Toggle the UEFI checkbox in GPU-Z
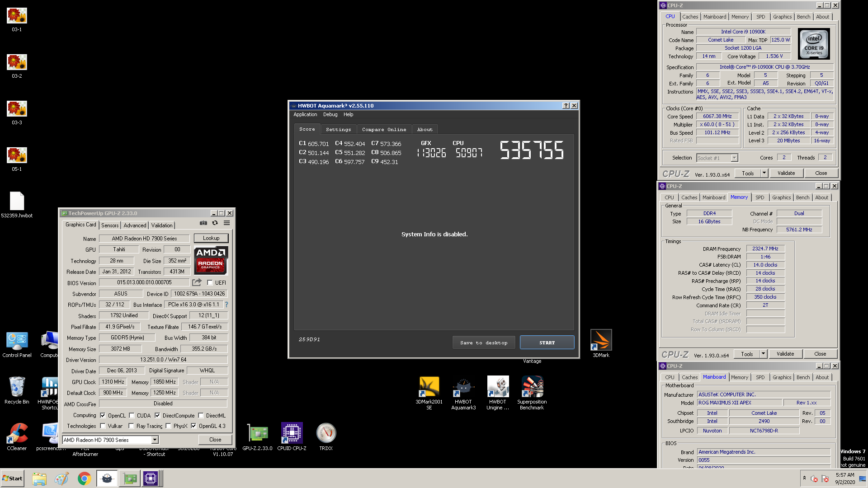Screen dimensions: 868x488 click(x=210, y=282)
